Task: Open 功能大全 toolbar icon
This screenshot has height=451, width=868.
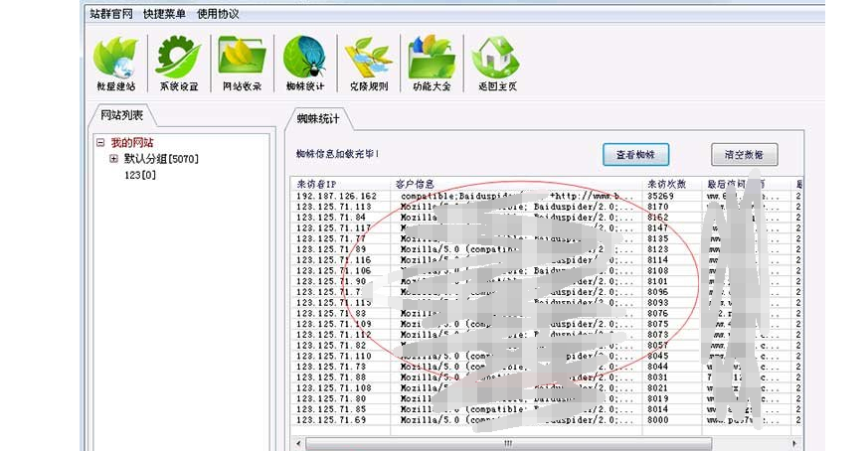Action: [432, 64]
